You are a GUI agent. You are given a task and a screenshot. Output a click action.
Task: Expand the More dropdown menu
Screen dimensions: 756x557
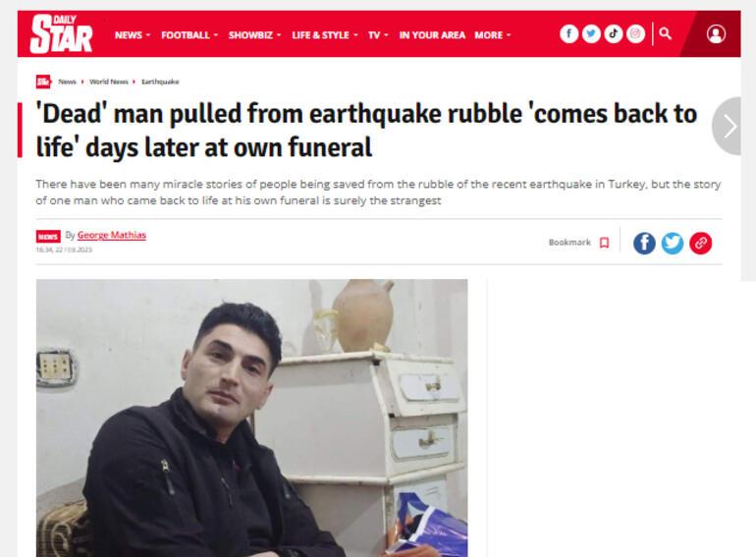(492, 35)
